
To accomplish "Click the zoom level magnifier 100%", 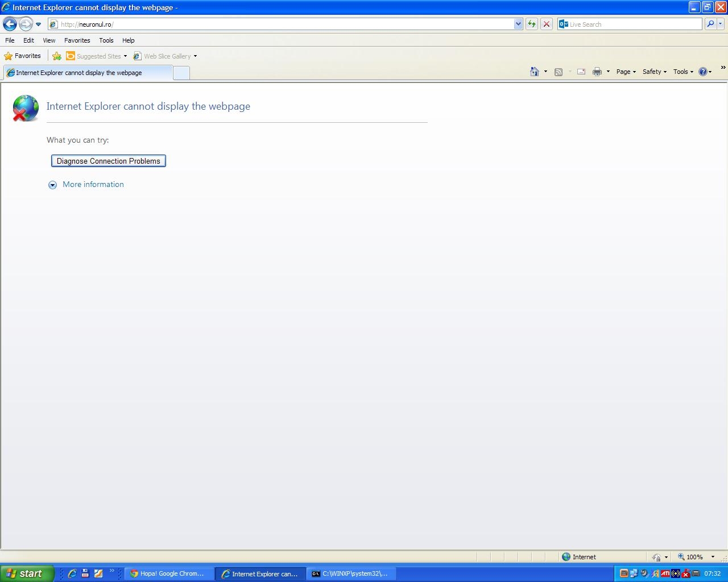I will tap(690, 557).
